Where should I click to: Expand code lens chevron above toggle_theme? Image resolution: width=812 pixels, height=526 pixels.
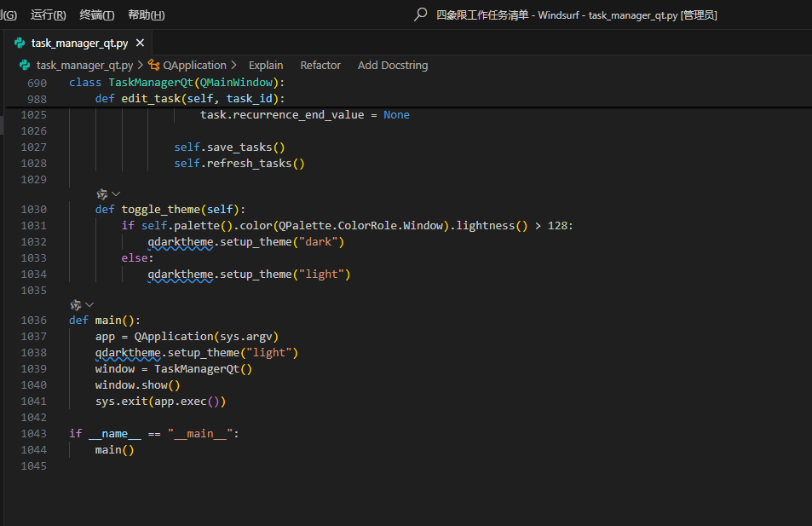coord(116,194)
